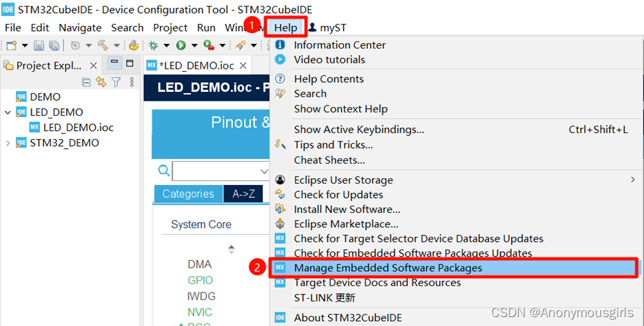The height and width of the screenshot is (326, 644).
Task: Open the Run menu
Action: click(x=206, y=27)
